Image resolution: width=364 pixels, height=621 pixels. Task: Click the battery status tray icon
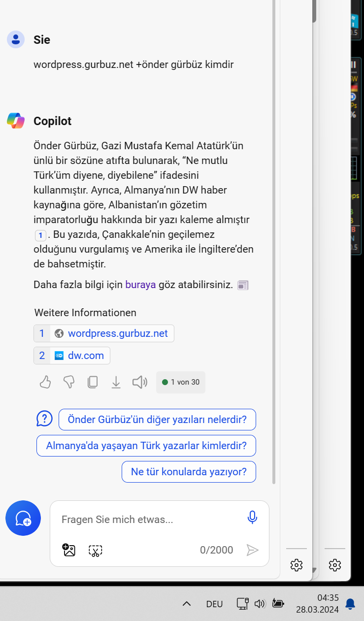tap(278, 604)
